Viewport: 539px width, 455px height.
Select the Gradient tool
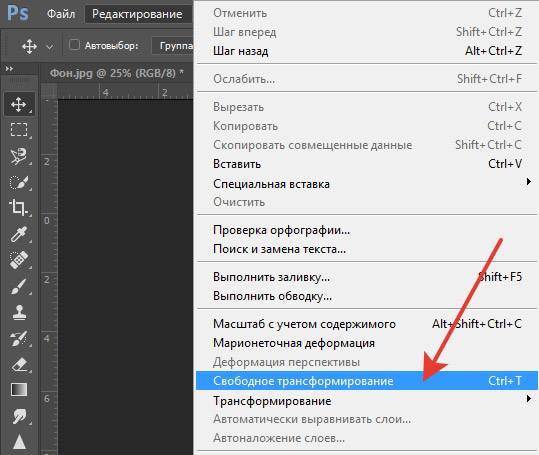pos(19,390)
